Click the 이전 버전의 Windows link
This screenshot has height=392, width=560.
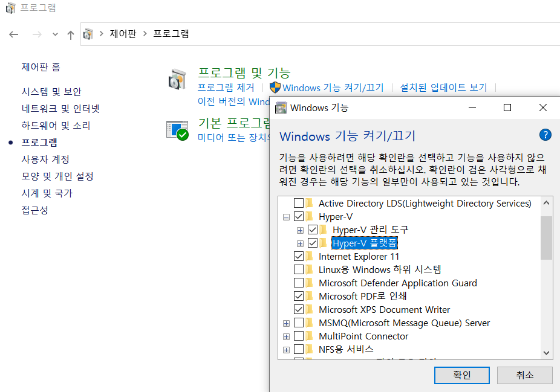click(233, 101)
